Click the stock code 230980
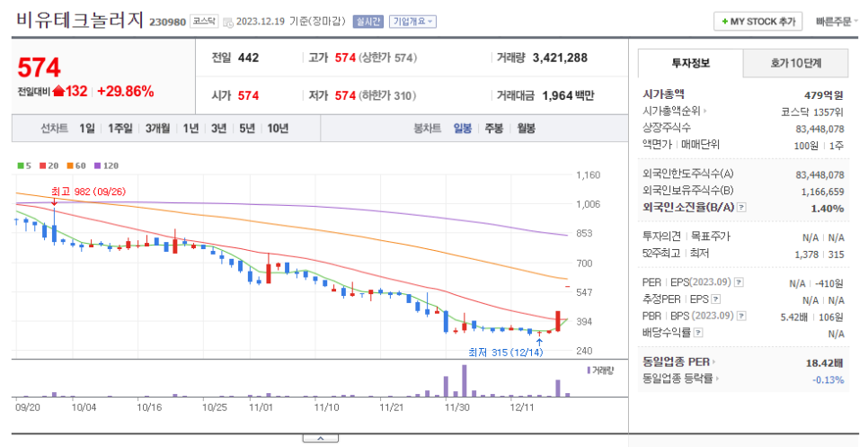The width and height of the screenshot is (868, 447). coord(167,22)
